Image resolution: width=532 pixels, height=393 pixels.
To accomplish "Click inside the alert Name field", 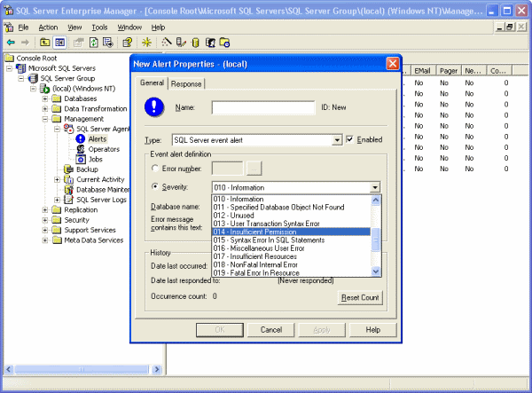I will [x=263, y=107].
